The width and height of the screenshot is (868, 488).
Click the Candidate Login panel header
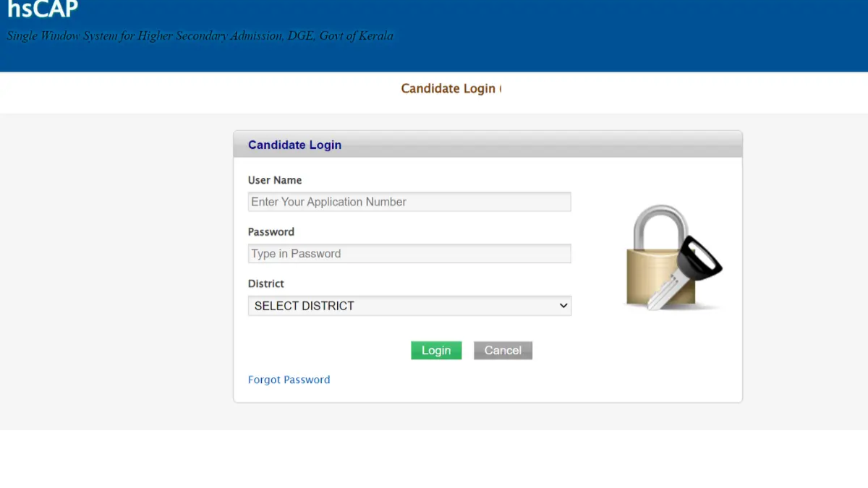[488, 145]
